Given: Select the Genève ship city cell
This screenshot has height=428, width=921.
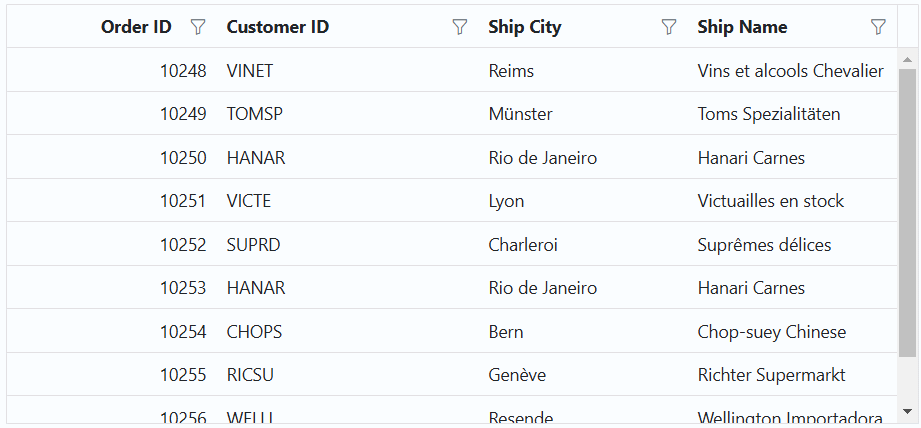Looking at the screenshot, I should point(517,375).
